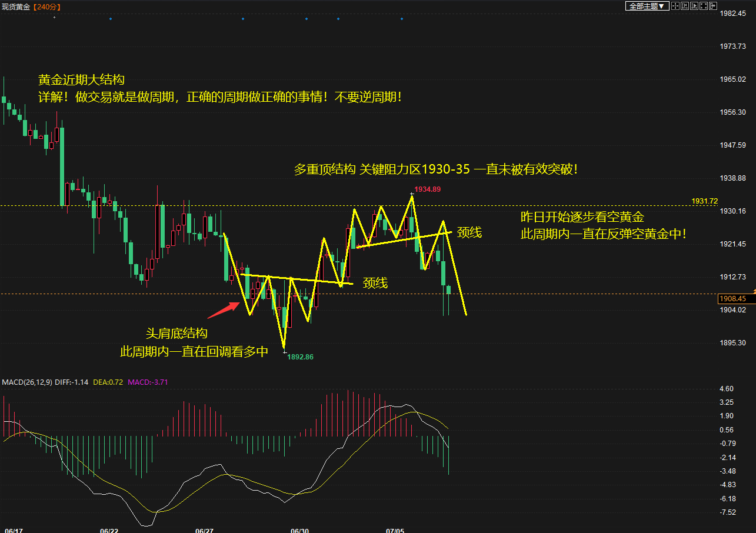Click the DEA:0.72 yellow legend label
Image resolution: width=756 pixels, height=533 pixels.
[x=108, y=382]
